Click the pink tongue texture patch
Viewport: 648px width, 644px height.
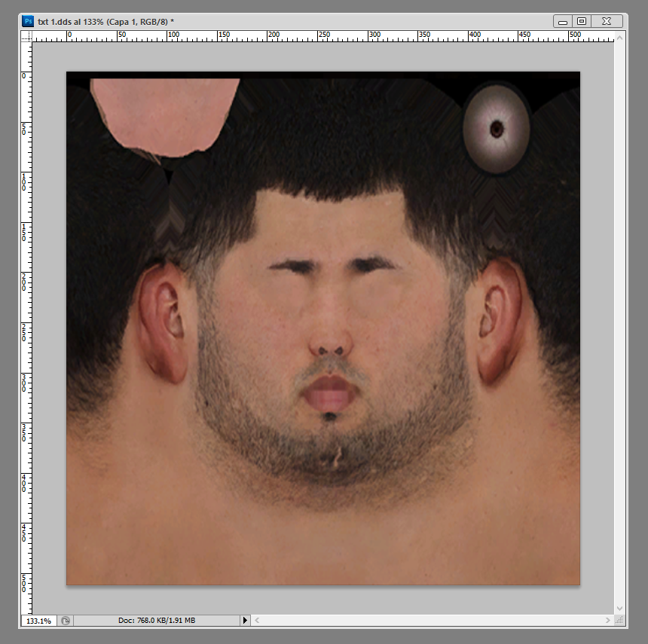(165, 118)
